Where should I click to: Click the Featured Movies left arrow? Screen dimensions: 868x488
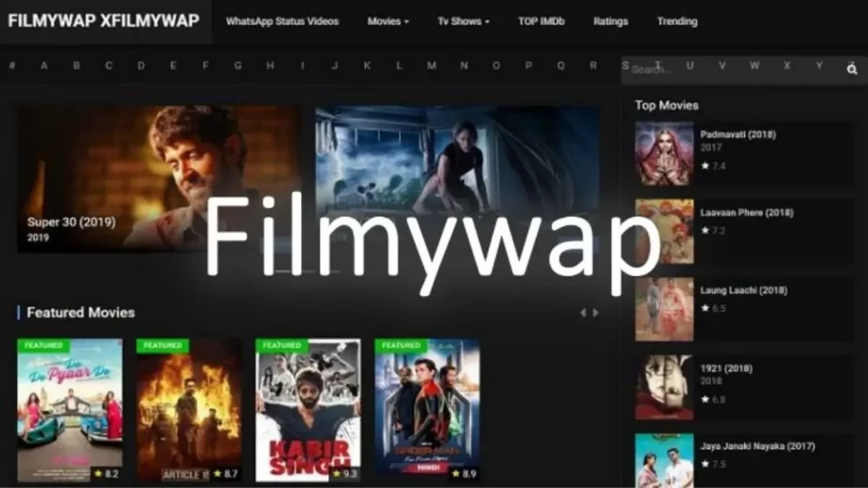point(582,313)
